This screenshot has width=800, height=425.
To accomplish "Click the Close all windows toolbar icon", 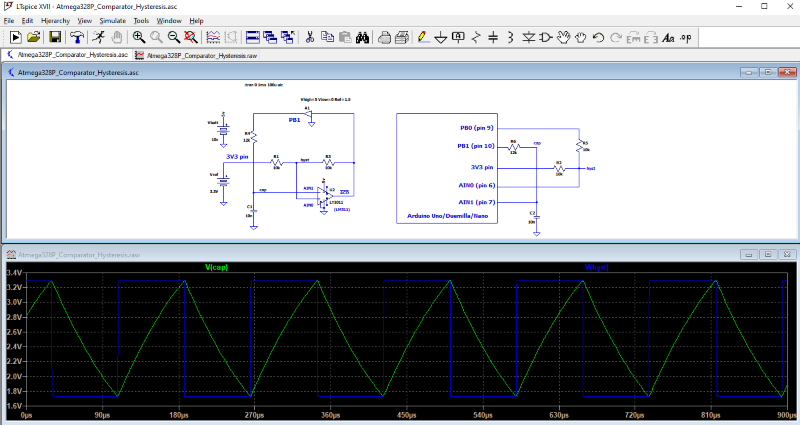I will pos(287,37).
